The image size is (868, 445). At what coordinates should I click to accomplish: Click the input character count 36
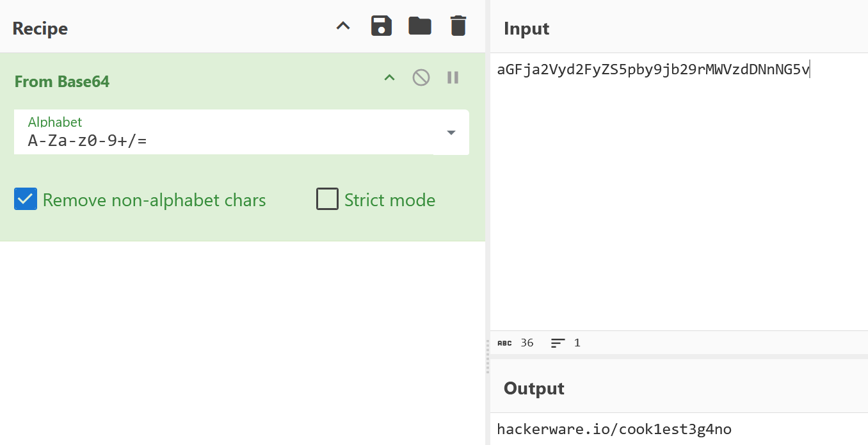[x=527, y=343]
